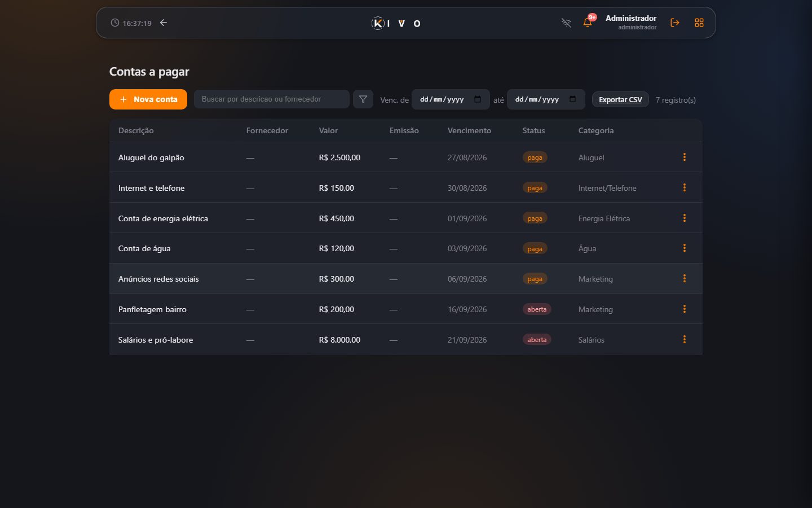Open actions menu for Aluguel do galpão
812x508 pixels.
[x=685, y=157]
